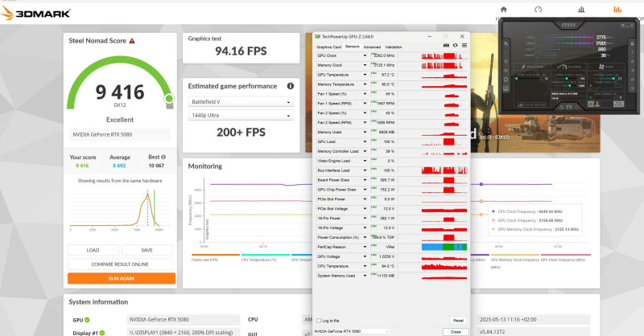The width and height of the screenshot is (644, 336).
Task: Open GPU-Z hamburger menu icon
Action: click(x=464, y=46)
